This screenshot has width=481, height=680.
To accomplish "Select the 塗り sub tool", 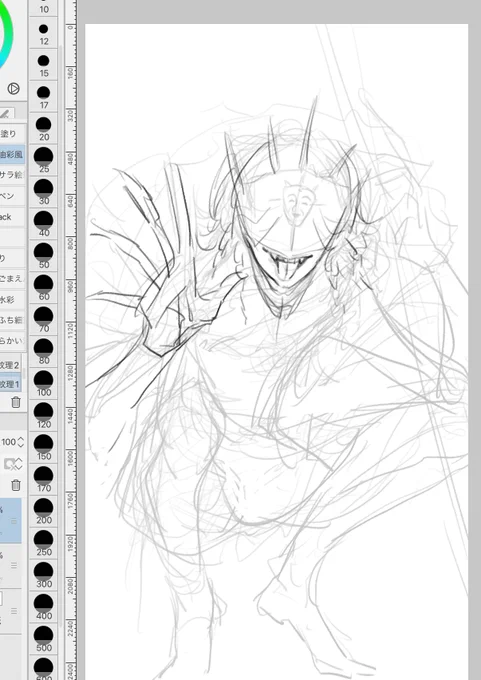I will (12, 134).
